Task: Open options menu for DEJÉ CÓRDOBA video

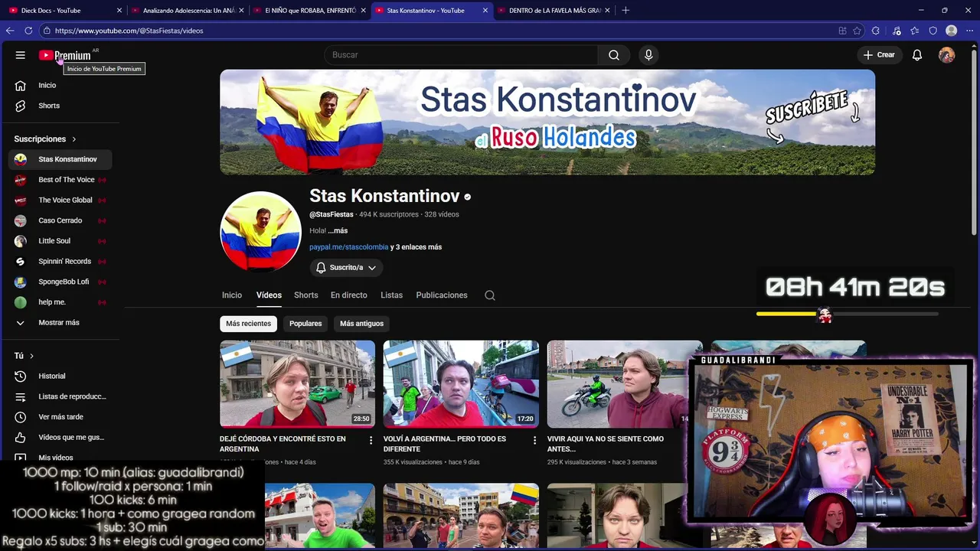Action: pyautogui.click(x=371, y=440)
